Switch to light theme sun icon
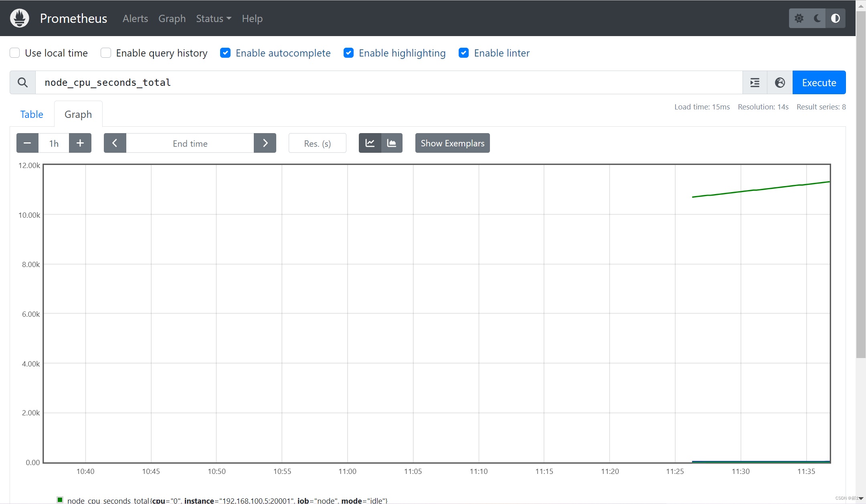The image size is (866, 504). [799, 18]
